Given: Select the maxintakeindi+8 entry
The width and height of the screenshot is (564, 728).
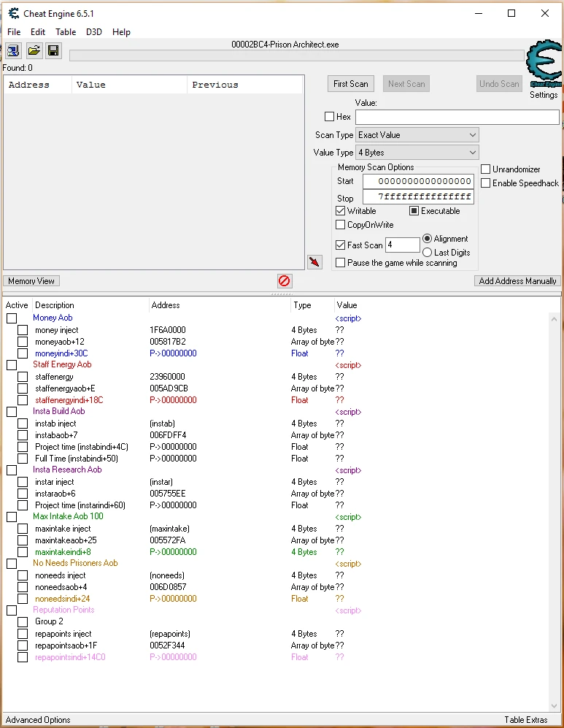Looking at the screenshot, I should [x=63, y=551].
